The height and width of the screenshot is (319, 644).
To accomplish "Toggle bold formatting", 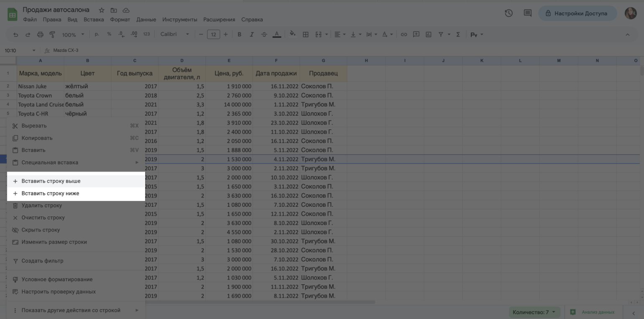I will coord(239,35).
